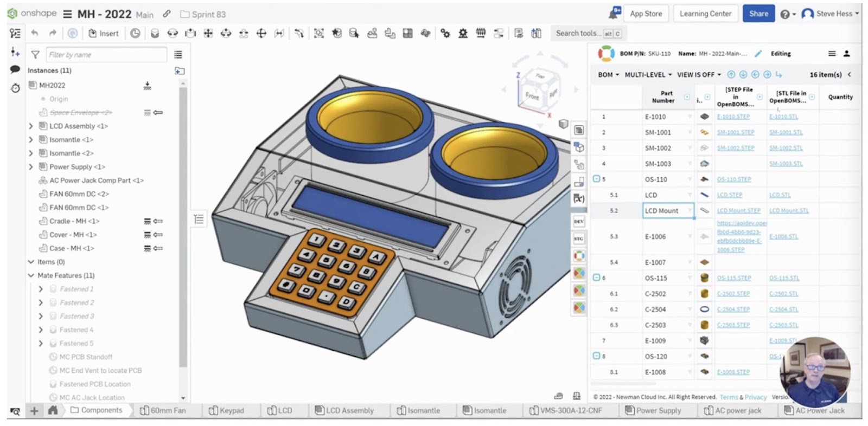The height and width of the screenshot is (426, 868).
Task: Click the home icon in tab bar
Action: coord(53,411)
